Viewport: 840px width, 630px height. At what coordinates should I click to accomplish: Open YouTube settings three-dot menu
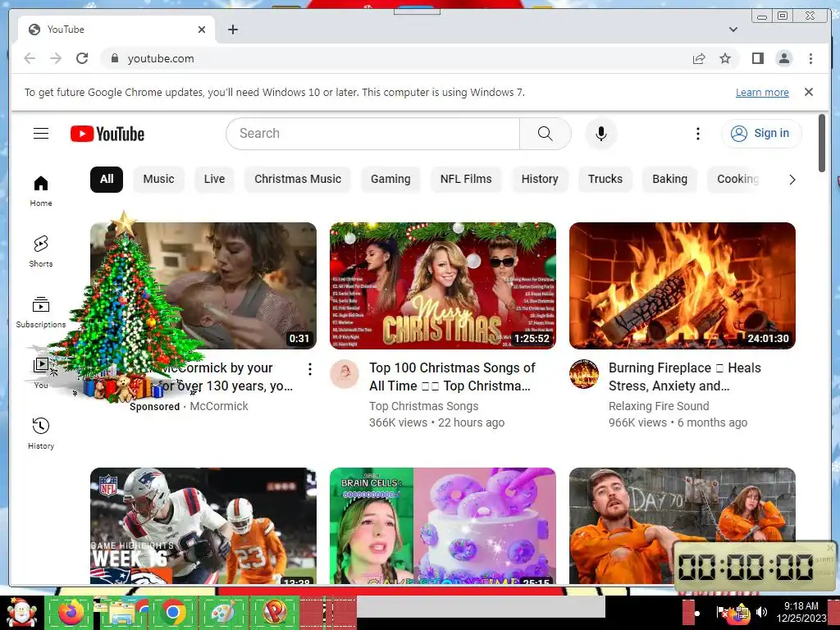pyautogui.click(x=697, y=134)
